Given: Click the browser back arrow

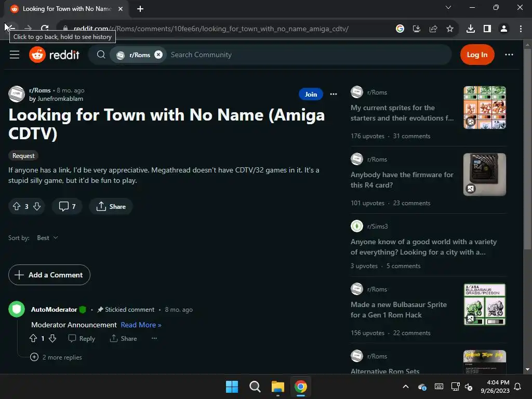Looking at the screenshot, I should 10,29.
